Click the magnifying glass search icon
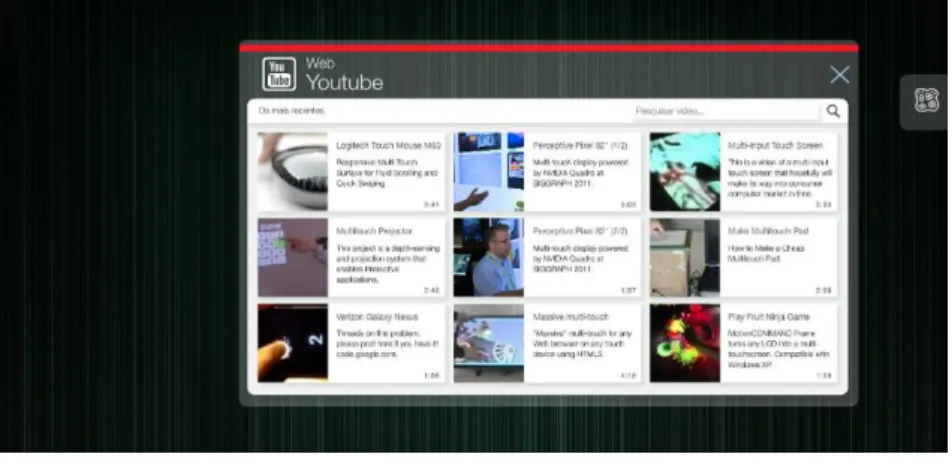Image resolution: width=952 pixels, height=469 pixels. tap(833, 111)
